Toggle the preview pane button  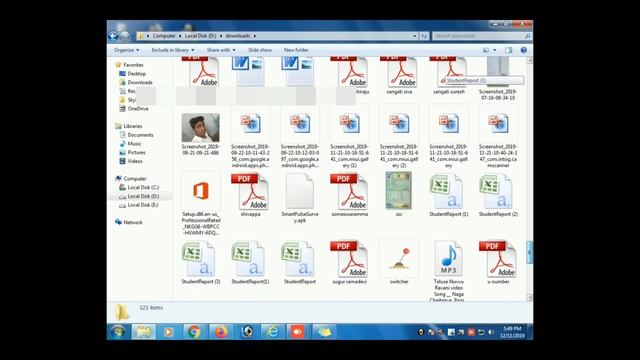[509, 50]
